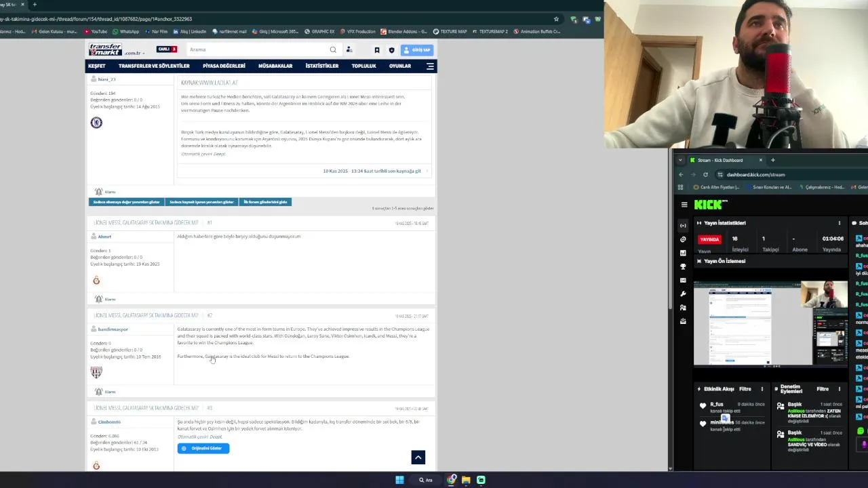Open Yayın İstatistikleri three-dot menu
868x488 pixels.
839,223
